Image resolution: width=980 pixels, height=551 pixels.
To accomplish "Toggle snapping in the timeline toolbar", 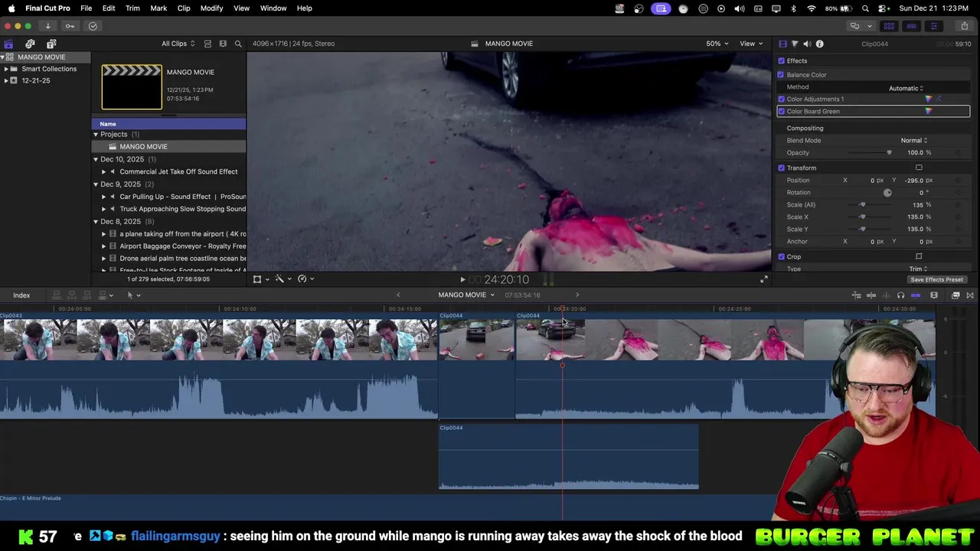I will (916, 295).
